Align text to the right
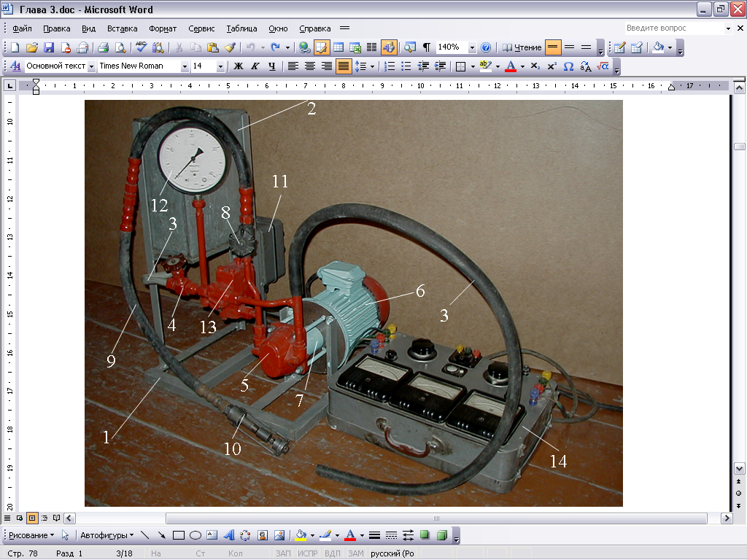Viewport: 747px width, 560px height. click(x=326, y=66)
